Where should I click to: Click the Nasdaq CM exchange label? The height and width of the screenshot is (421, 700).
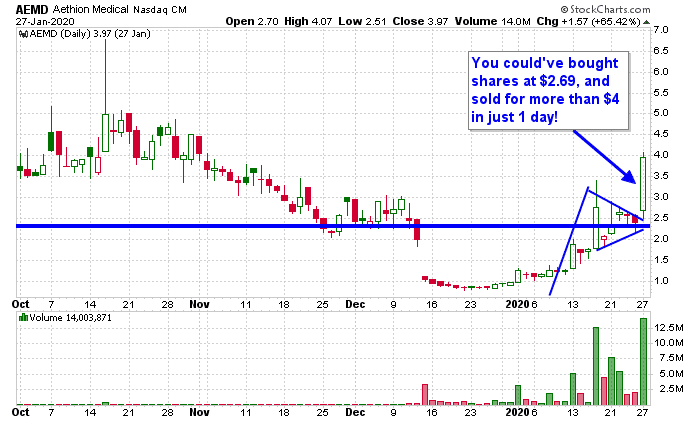(160, 10)
